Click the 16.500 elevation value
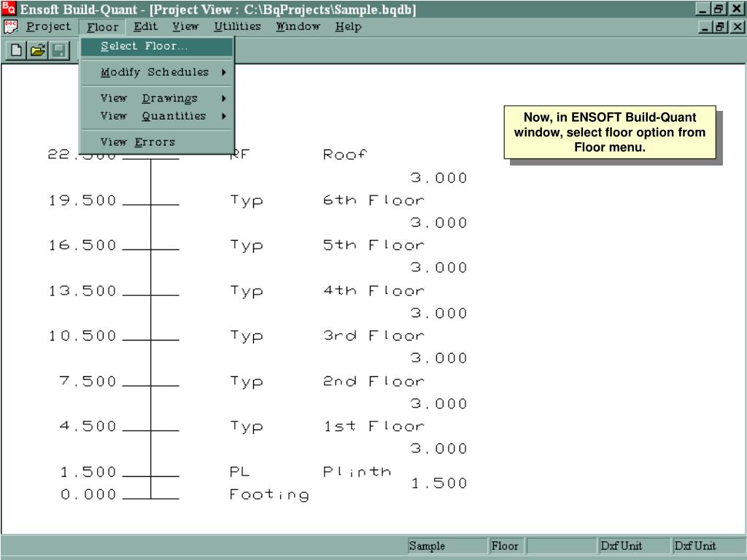This screenshot has width=747, height=560. pos(82,245)
